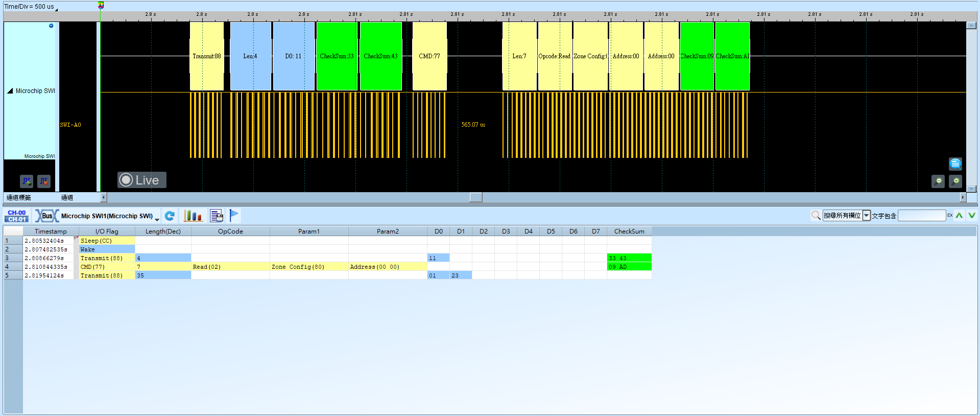Click the Length(Dec) column header
Screen dimensions: 980x416
coord(163,232)
